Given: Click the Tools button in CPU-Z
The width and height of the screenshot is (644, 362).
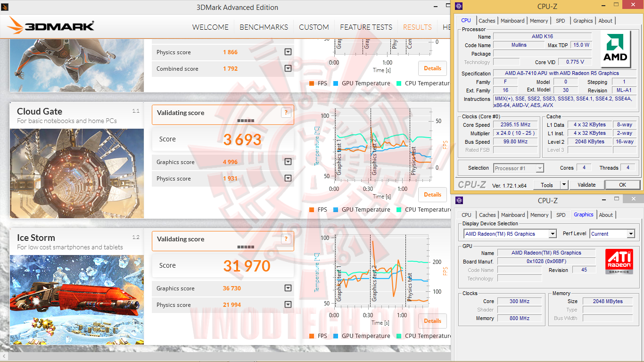Looking at the screenshot, I should pyautogui.click(x=547, y=185).
